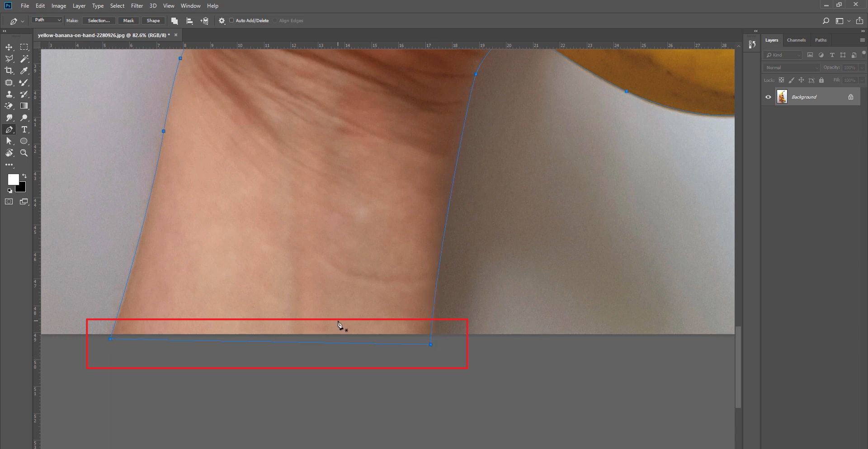868x449 pixels.
Task: Click the Mask button in options bar
Action: coord(128,20)
